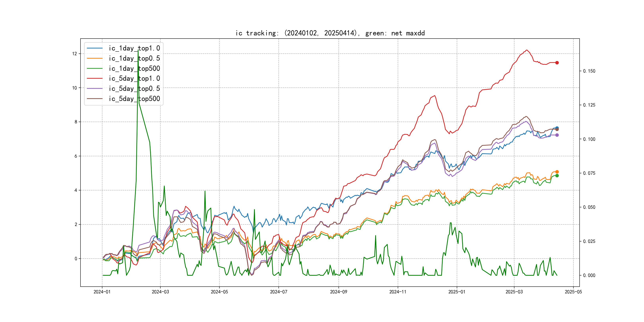This screenshot has width=644, height=322.
Task: Click the blue line swatch in legend
Action: coord(94,48)
